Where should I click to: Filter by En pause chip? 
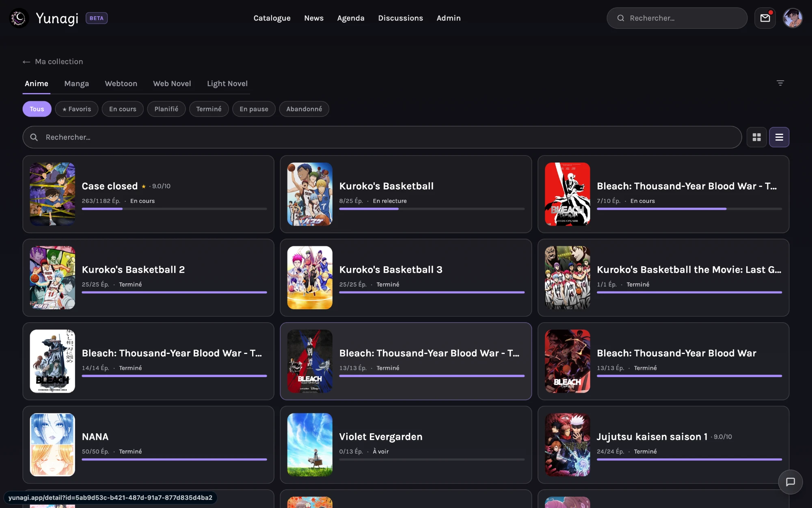254,109
